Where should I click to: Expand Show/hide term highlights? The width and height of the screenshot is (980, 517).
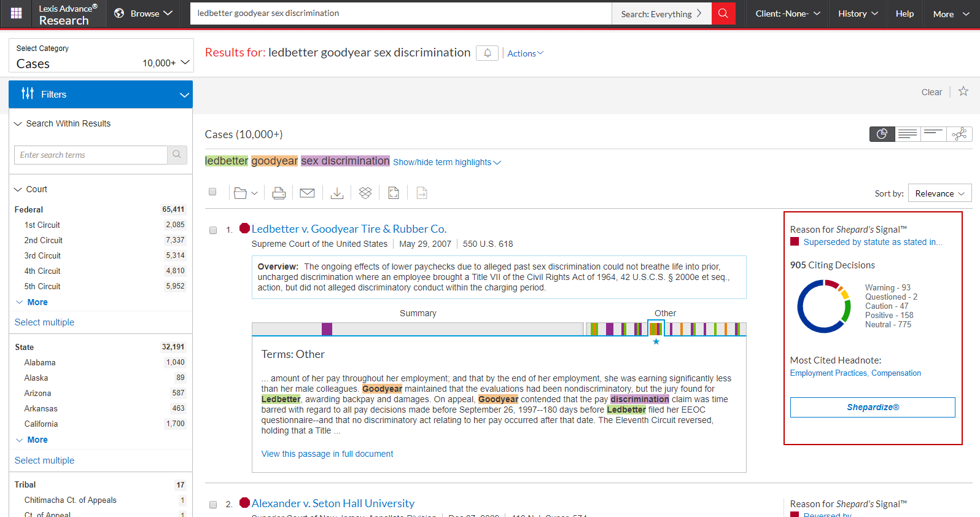[x=447, y=162]
